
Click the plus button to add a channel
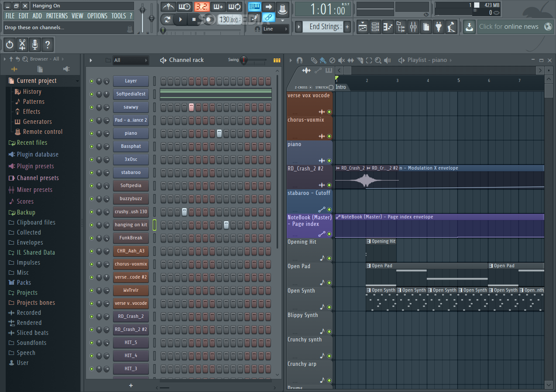pyautogui.click(x=130, y=385)
